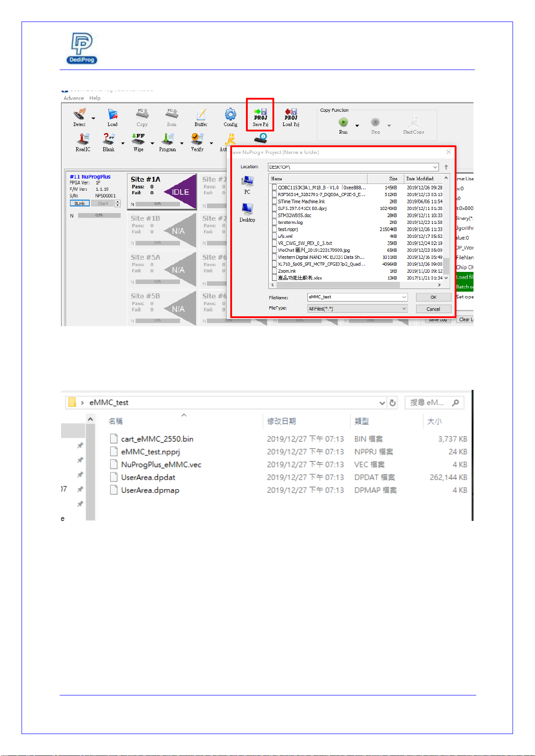Image resolution: width=535 pixels, height=756 pixels.
Task: Expand the Program dropdown arrow
Action: click(x=182, y=144)
